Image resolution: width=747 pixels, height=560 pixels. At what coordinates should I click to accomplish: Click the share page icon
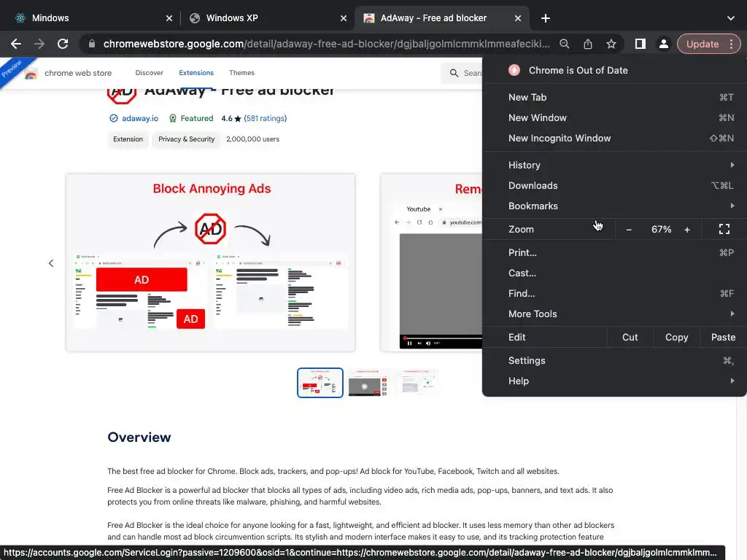point(588,44)
